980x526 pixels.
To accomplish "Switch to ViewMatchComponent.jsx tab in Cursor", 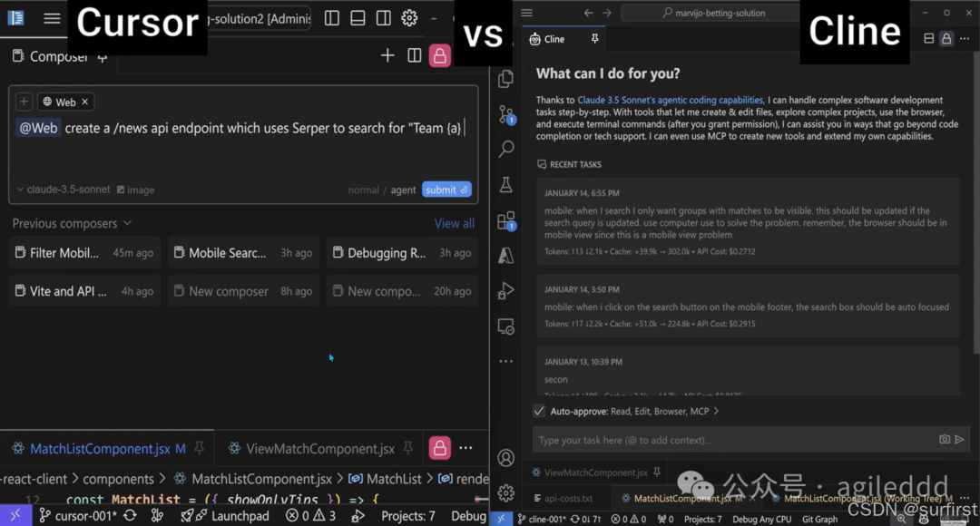I will click(x=320, y=449).
